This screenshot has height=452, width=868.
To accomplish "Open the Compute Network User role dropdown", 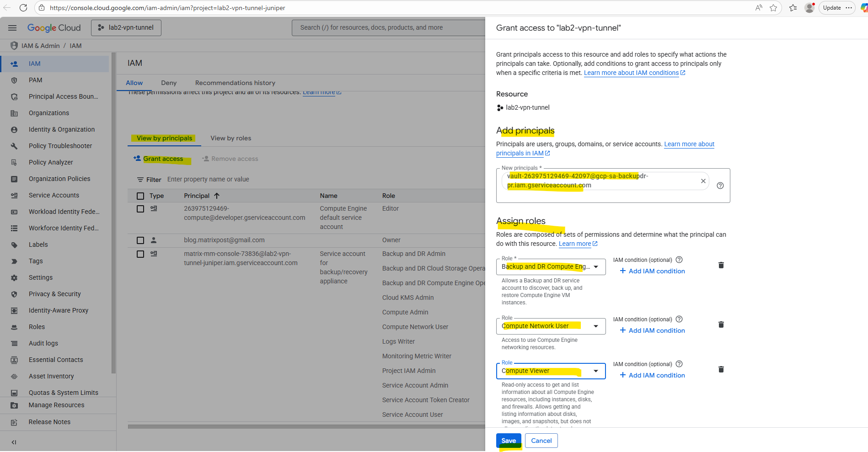I will [x=551, y=326].
